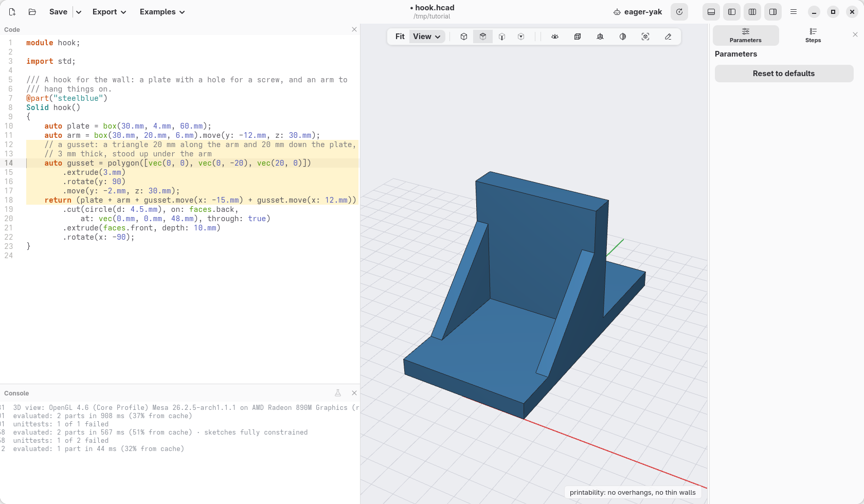Viewport: 864px width, 504px height.
Task: Click the wireframe box display icon
Action: tap(578, 37)
